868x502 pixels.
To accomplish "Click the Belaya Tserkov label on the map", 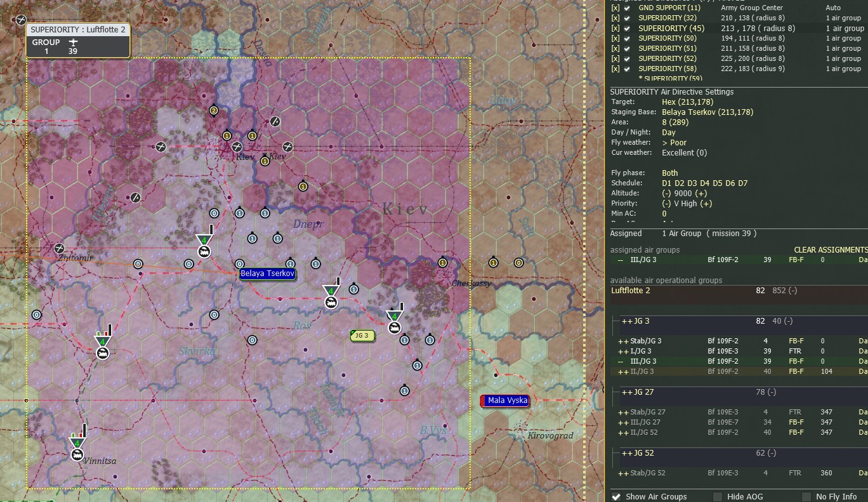I will tap(268, 274).
